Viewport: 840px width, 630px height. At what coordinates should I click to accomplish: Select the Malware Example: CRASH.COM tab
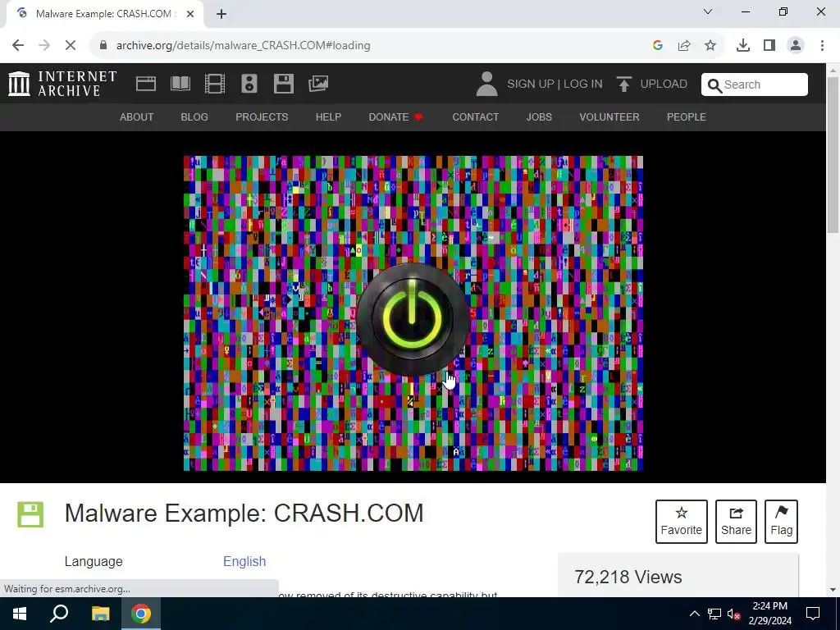point(104,14)
